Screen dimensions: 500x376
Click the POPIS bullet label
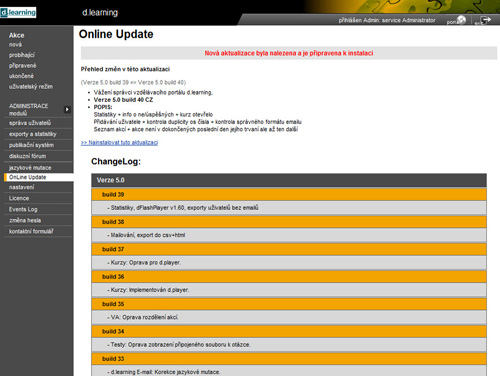tap(103, 107)
